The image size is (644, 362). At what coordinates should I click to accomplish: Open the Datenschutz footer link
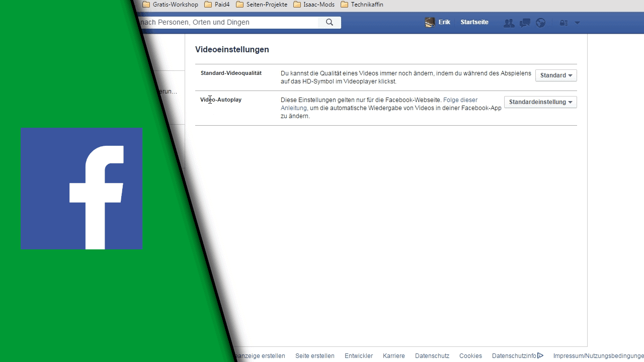pyautogui.click(x=432, y=356)
